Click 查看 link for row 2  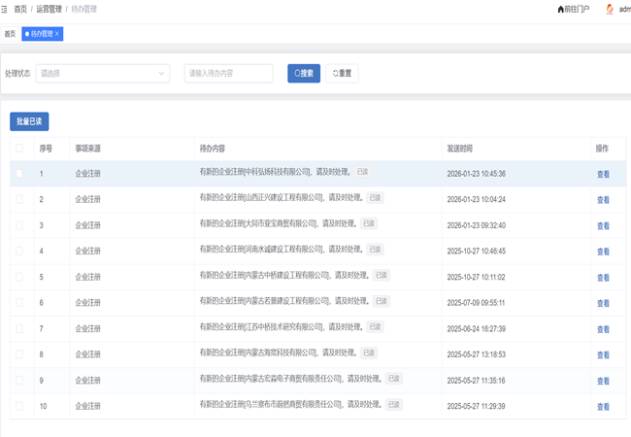pos(603,200)
